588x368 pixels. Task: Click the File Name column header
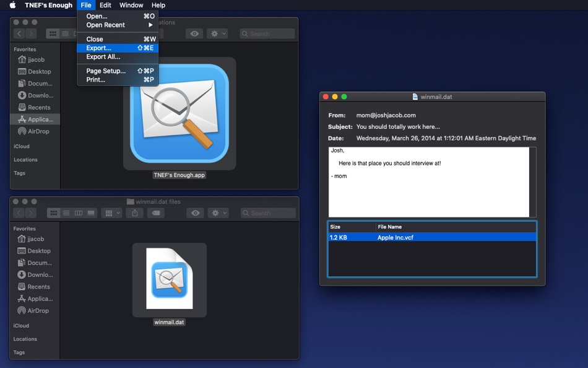456,227
